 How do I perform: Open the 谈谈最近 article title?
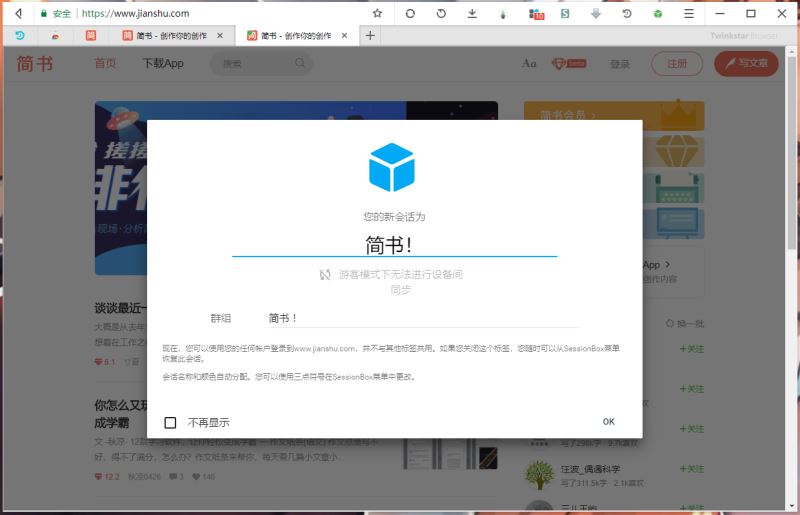click(x=120, y=308)
